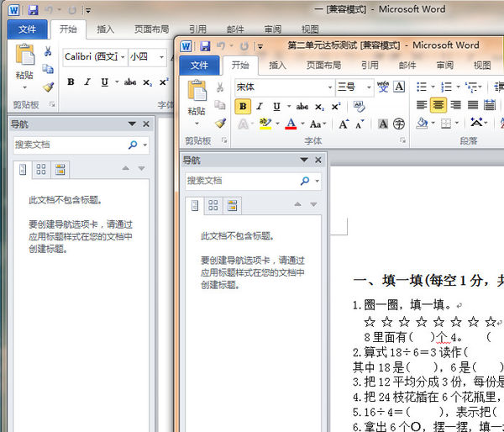Click Paste icon in front Word window
This screenshot has height=432, width=504.
[197, 90]
